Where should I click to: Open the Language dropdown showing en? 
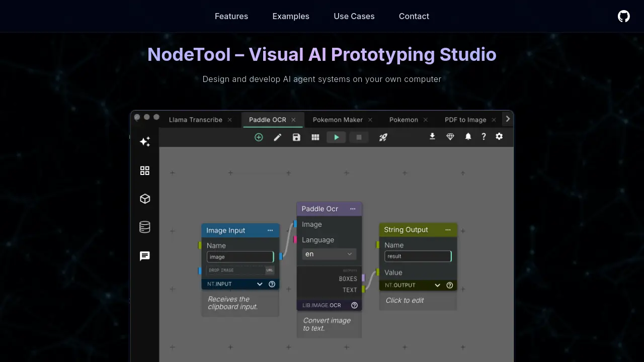tap(329, 254)
